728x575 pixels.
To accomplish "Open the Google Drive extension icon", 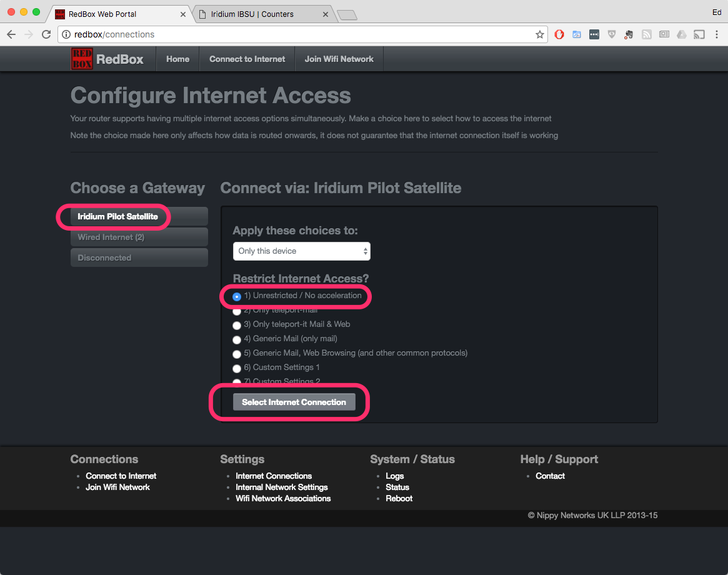I will 682,34.
